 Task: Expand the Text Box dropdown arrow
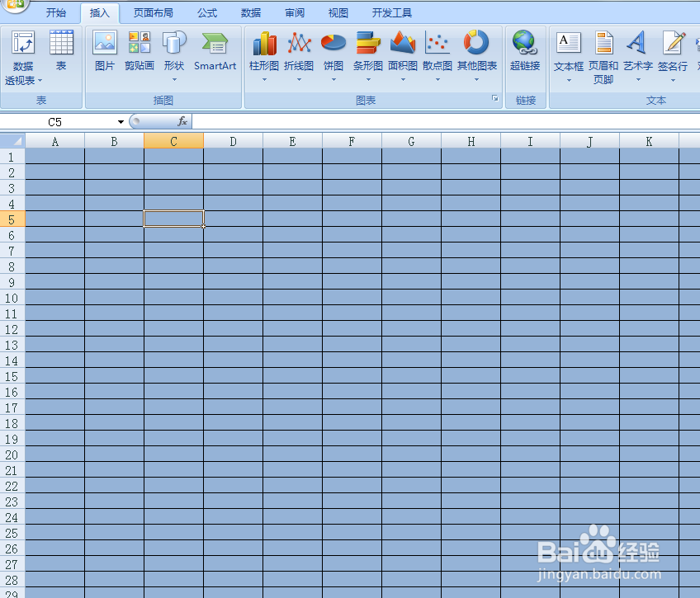click(x=569, y=80)
